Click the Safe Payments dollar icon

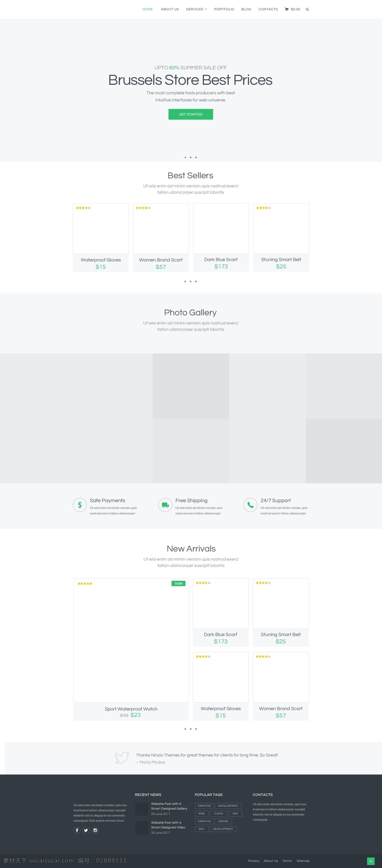pyautogui.click(x=80, y=505)
